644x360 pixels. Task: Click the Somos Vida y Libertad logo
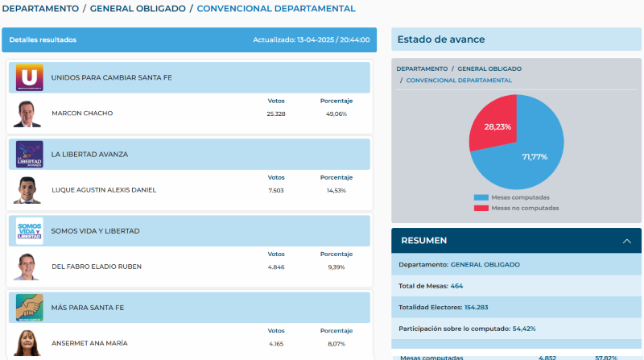30,231
